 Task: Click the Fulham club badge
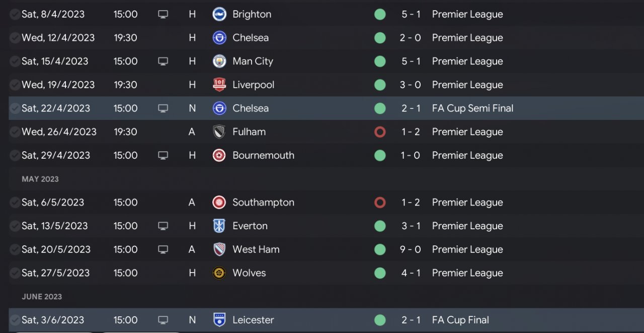[x=219, y=132]
